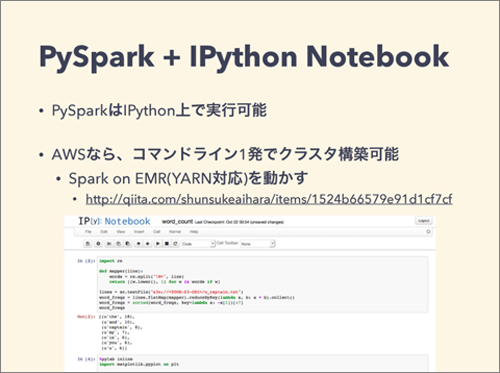Click the Logout button

point(423,221)
